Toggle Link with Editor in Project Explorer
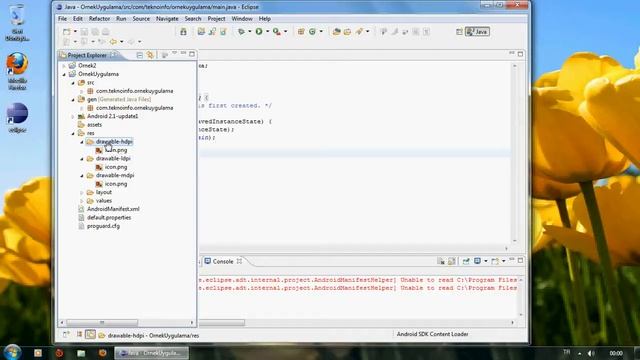The image size is (640, 360). pyautogui.click(x=151, y=55)
